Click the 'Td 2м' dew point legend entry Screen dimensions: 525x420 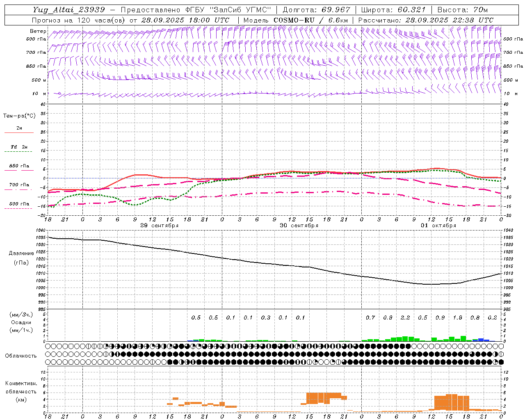(19, 147)
